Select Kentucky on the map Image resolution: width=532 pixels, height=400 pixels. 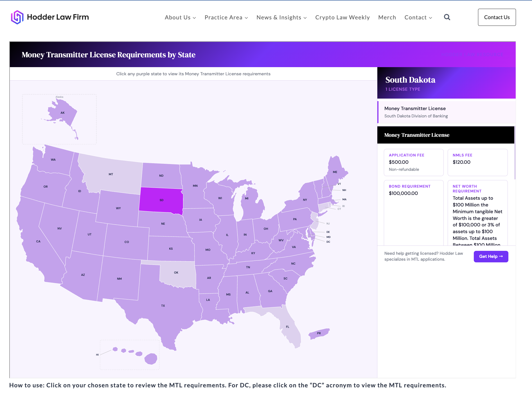tap(253, 253)
